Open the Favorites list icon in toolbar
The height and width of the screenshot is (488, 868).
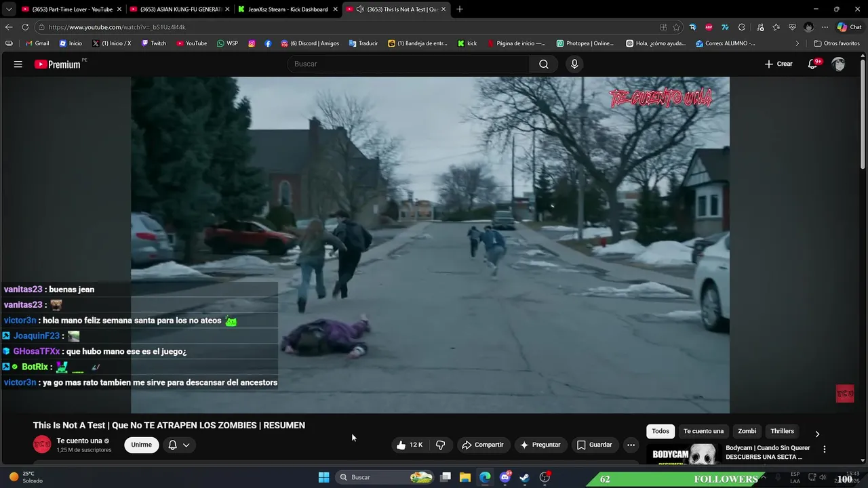click(x=776, y=27)
